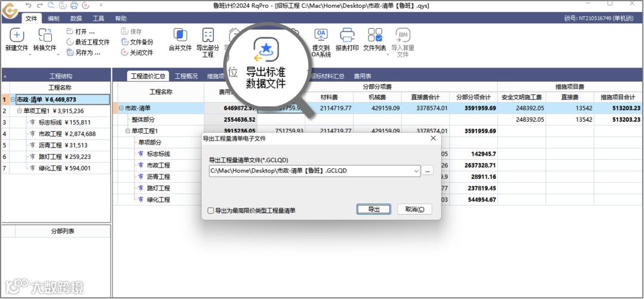Image resolution: width=644 pixels, height=299 pixels.
Task: Click the printer icon in quick access bar
Action: click(x=74, y=5)
